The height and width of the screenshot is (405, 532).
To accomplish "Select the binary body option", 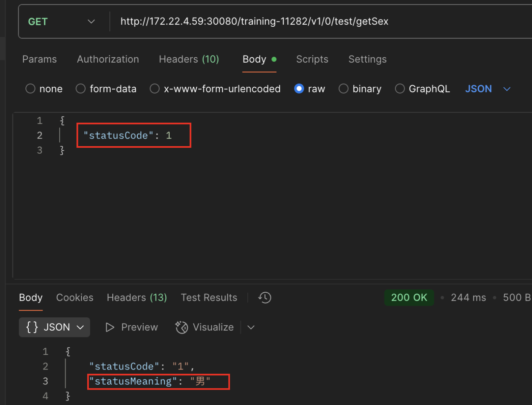I will [343, 89].
